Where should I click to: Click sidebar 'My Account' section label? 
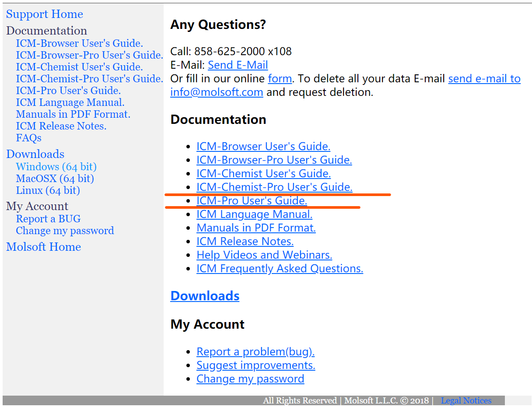pyautogui.click(x=37, y=206)
